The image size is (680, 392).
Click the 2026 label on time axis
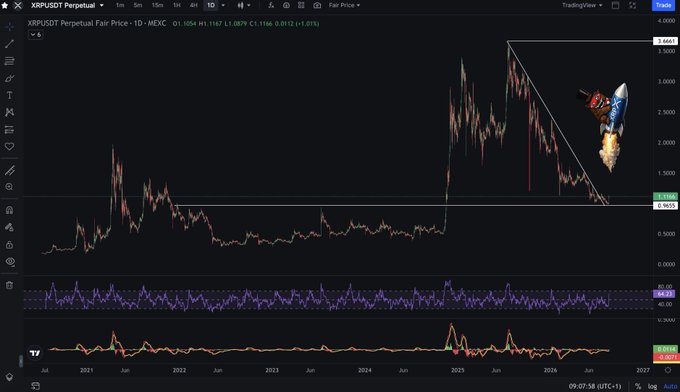(x=550, y=370)
